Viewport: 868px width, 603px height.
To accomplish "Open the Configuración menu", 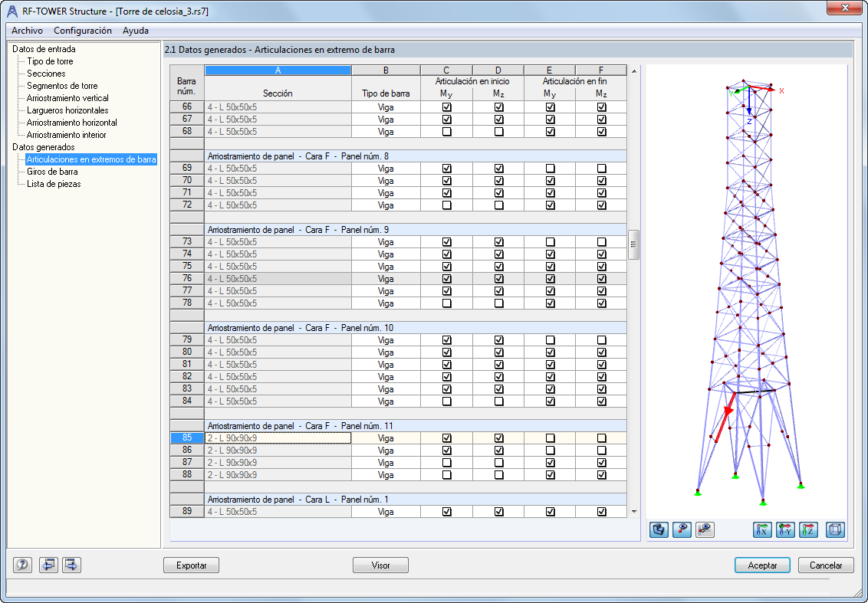I will click(x=83, y=31).
